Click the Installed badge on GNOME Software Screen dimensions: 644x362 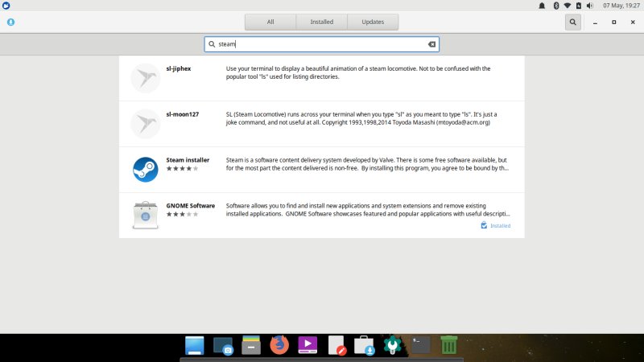pos(495,225)
